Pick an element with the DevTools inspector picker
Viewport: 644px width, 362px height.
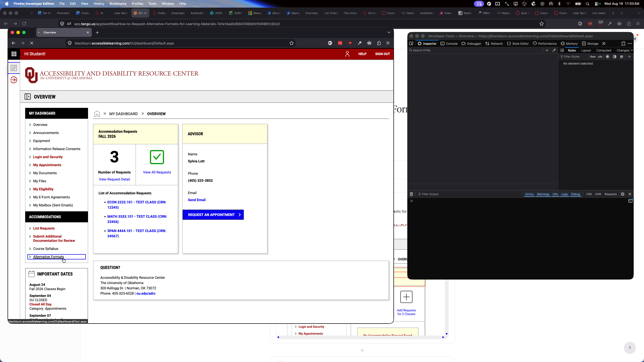pos(411,44)
